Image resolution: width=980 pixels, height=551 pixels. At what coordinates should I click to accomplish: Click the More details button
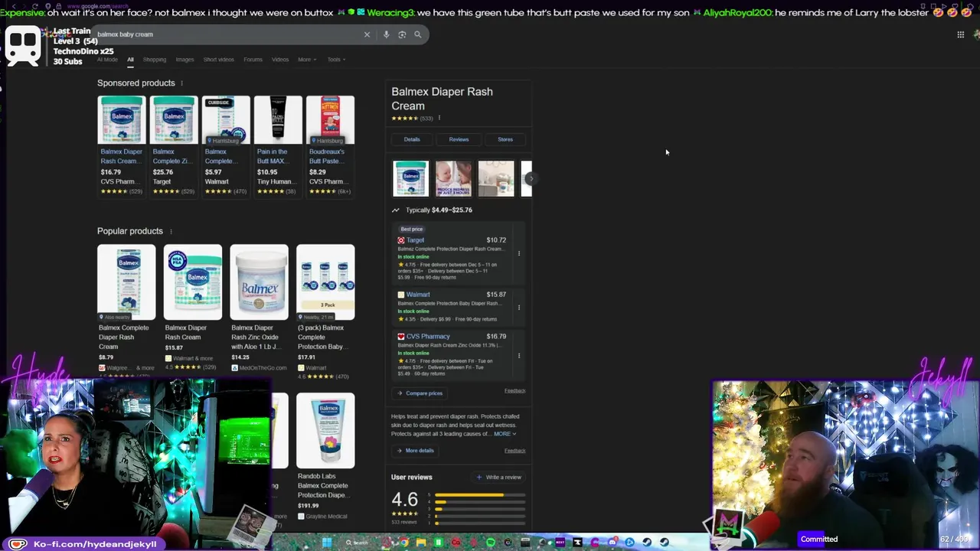tap(415, 451)
